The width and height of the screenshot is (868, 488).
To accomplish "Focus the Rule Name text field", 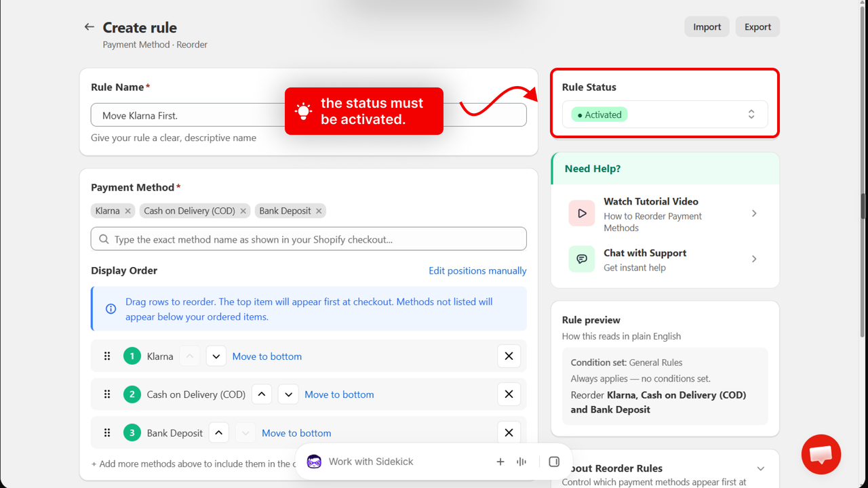I will pyautogui.click(x=309, y=115).
